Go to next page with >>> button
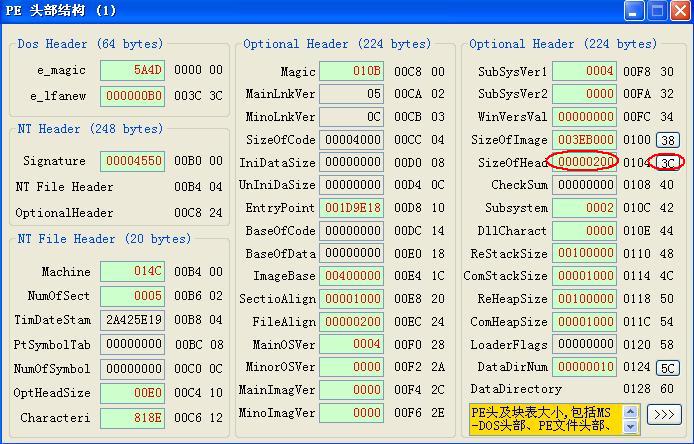This screenshot has width=694, height=444. pyautogui.click(x=664, y=415)
